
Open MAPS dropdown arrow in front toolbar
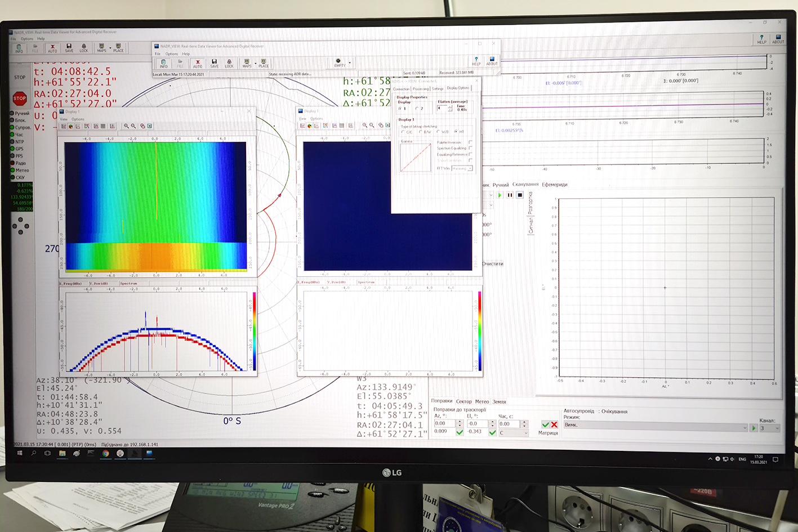256,64
